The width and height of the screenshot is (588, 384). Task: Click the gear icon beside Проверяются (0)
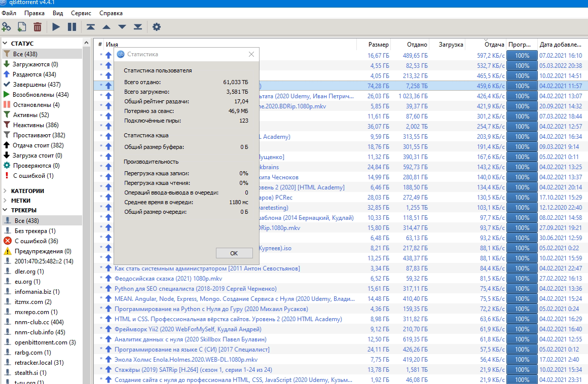tap(7, 165)
